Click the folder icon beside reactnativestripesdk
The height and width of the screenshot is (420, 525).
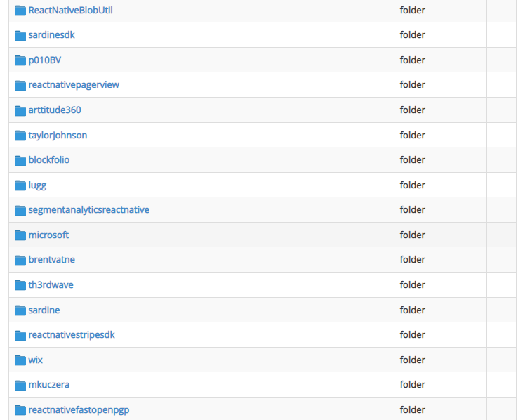pos(20,335)
